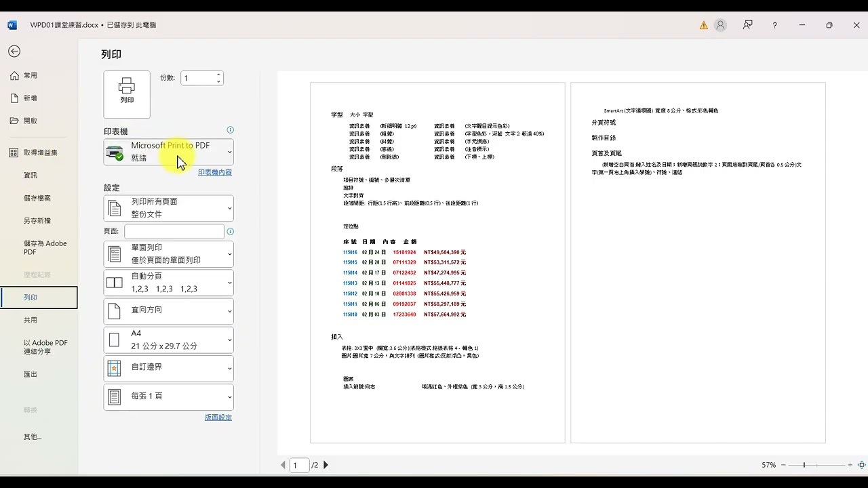Click second page preview thumbnail
Screen dimensions: 868x488
(698, 263)
